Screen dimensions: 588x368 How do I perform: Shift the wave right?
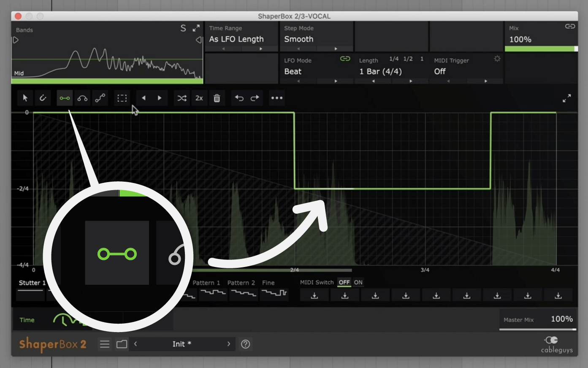tap(160, 98)
